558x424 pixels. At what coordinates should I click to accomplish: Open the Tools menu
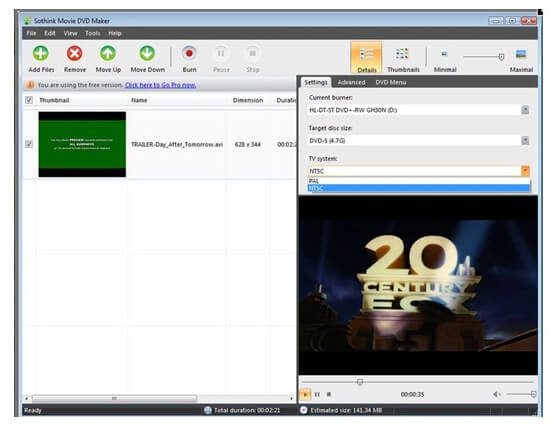click(x=93, y=33)
